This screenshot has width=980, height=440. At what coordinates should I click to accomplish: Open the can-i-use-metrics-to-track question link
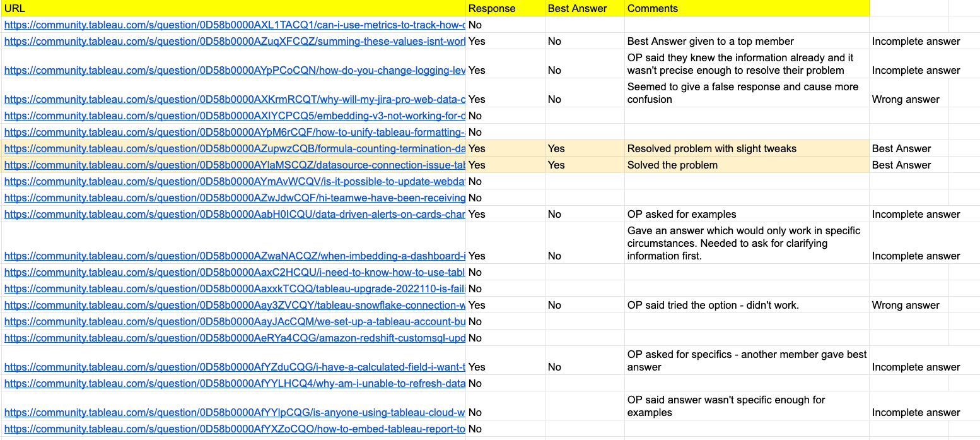(x=235, y=25)
